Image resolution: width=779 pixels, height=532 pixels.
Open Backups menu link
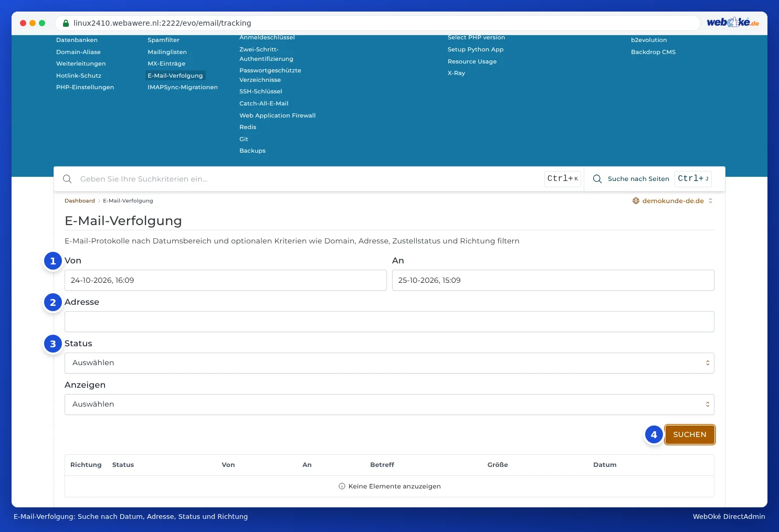point(252,151)
